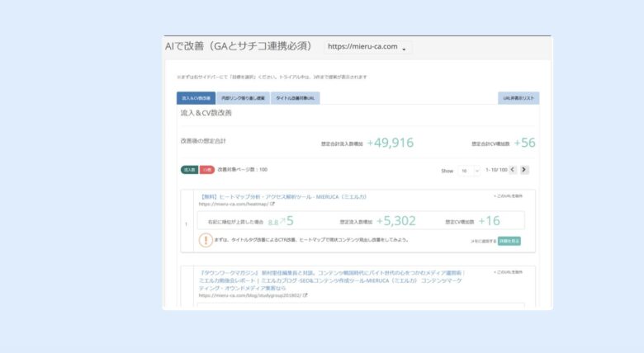Image resolution: width=644 pixels, height=353 pixels.
Task: Click the +16 estimated CV value
Action: [x=489, y=221]
